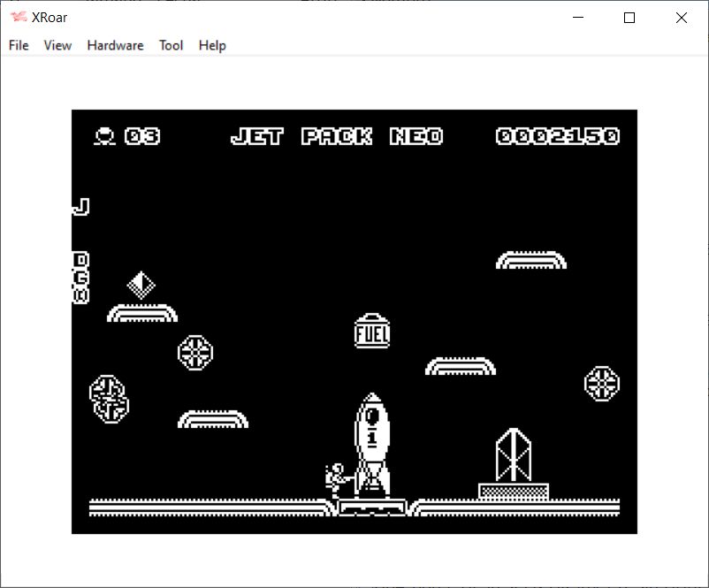Click the jetpack astronaut player sprite

(337, 480)
